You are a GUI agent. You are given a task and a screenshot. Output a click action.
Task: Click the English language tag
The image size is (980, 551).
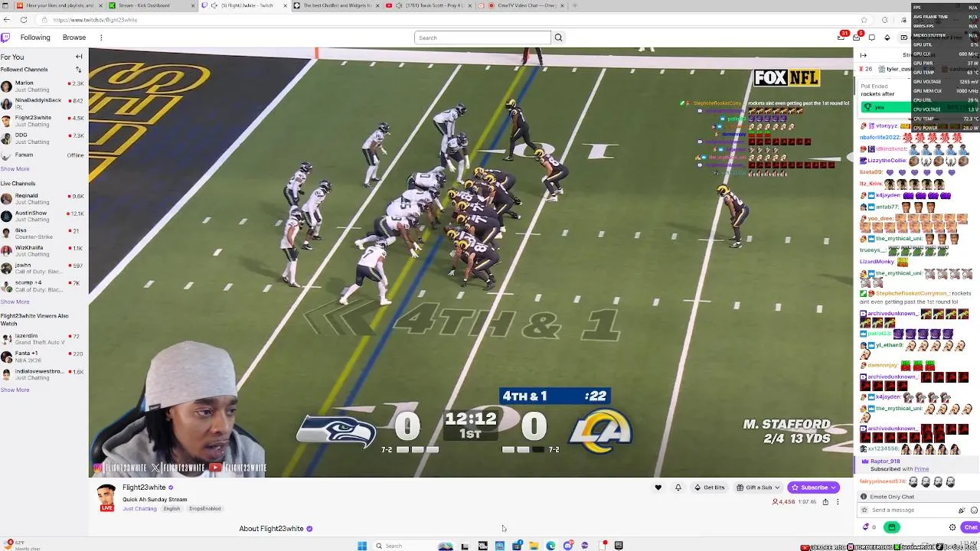(x=171, y=509)
